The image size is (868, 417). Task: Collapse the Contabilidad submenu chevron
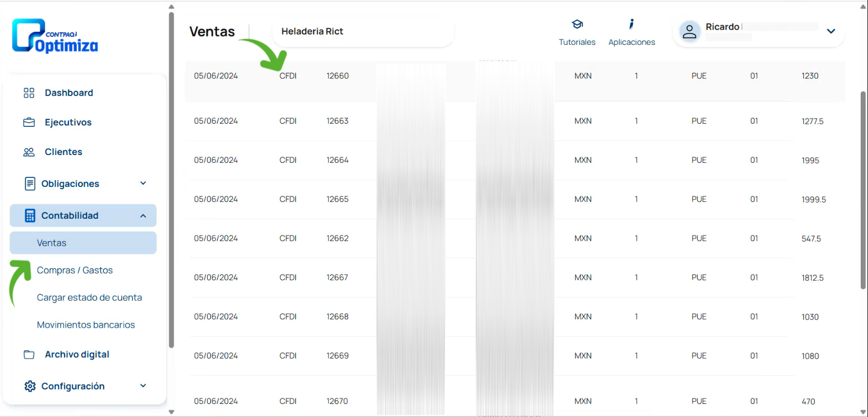(143, 216)
